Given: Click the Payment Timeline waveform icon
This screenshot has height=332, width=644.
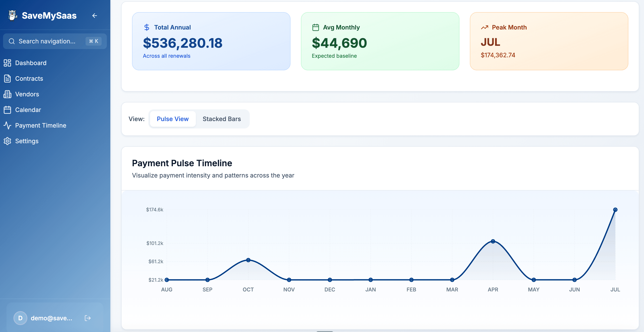Looking at the screenshot, I should (7, 125).
